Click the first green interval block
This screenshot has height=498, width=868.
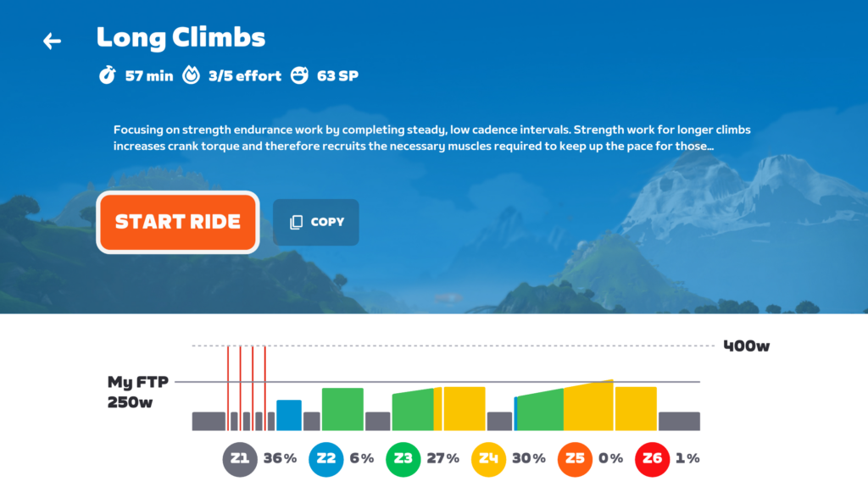coord(342,409)
